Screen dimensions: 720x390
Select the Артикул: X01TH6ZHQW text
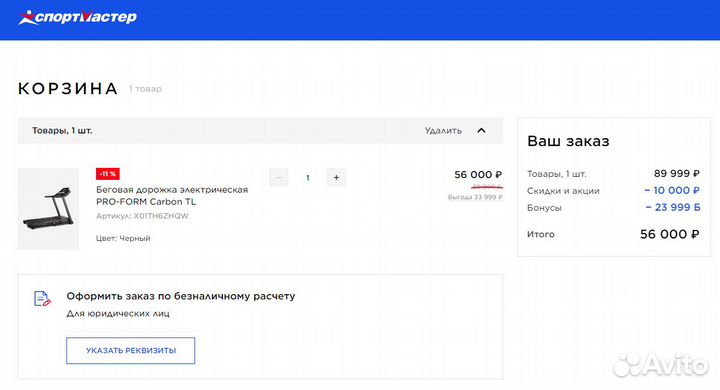(142, 216)
